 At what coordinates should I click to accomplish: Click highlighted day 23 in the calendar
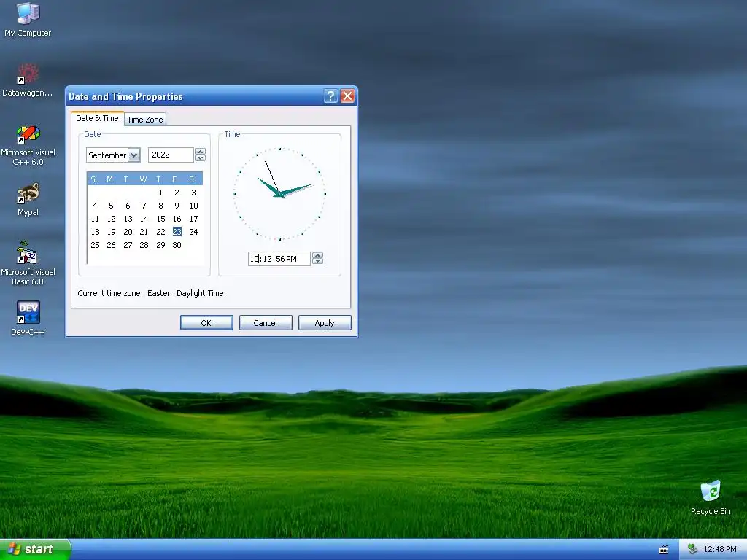(x=177, y=232)
